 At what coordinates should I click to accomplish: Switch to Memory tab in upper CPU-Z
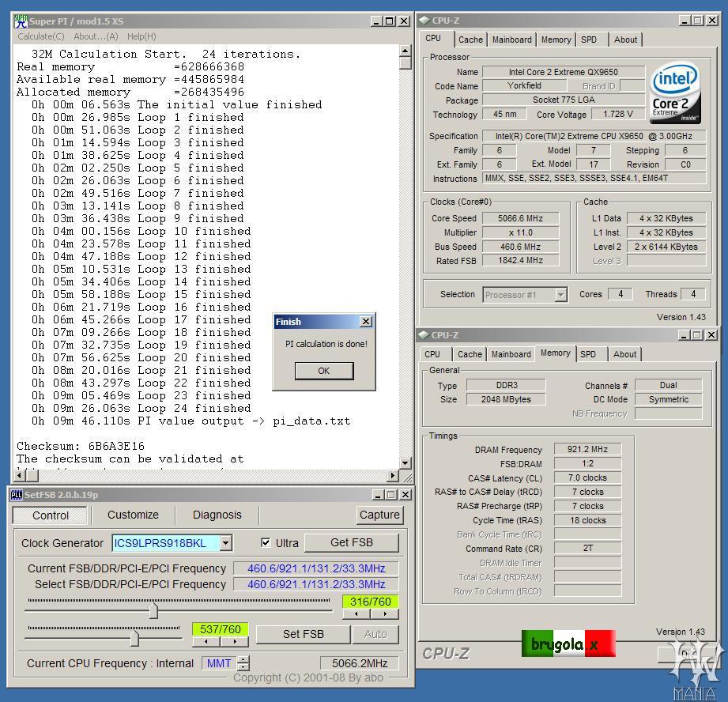coord(556,40)
